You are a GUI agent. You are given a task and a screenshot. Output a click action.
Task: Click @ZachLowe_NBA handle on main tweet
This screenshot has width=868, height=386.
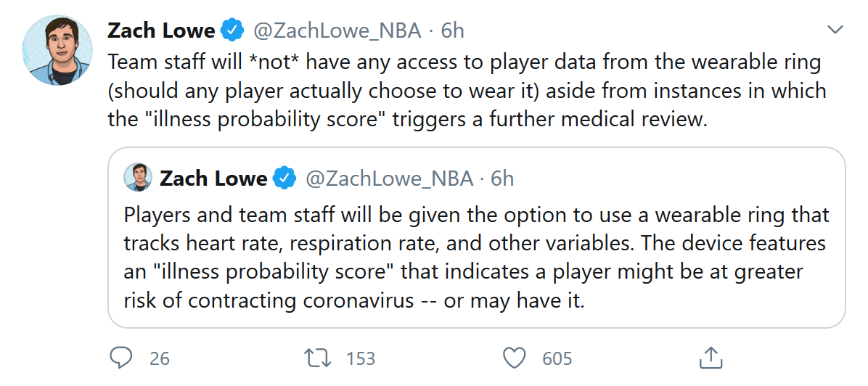click(337, 30)
